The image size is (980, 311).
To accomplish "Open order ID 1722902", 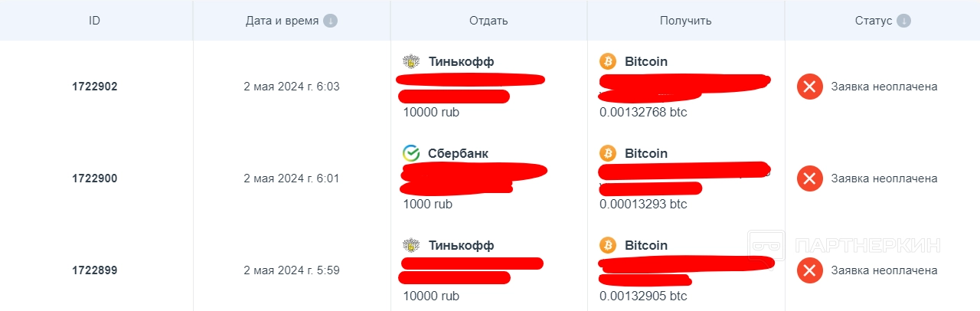I will click(x=95, y=87).
